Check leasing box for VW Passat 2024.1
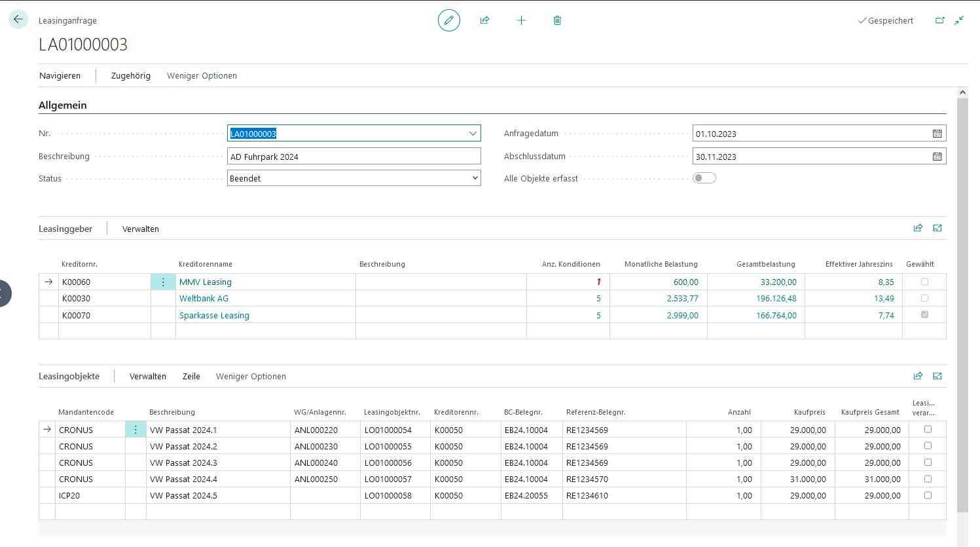Screen dimensions: 980x547 [928, 430]
